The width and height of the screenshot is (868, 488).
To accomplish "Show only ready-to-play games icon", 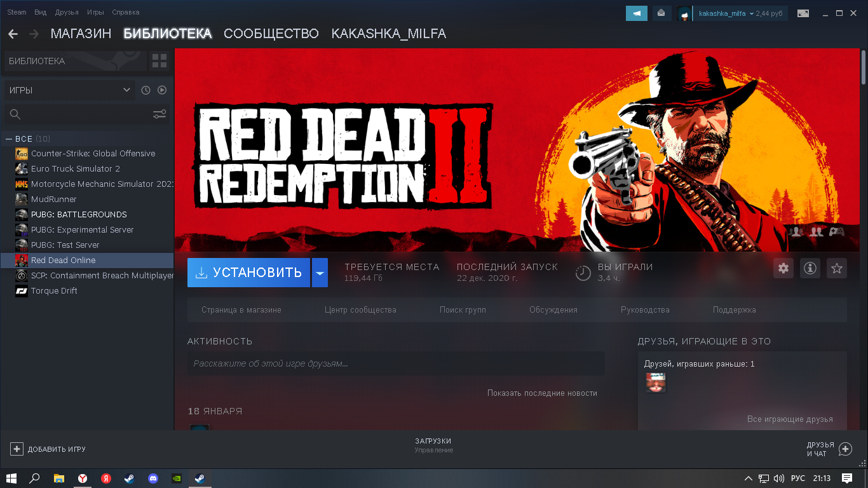I will click(x=162, y=90).
